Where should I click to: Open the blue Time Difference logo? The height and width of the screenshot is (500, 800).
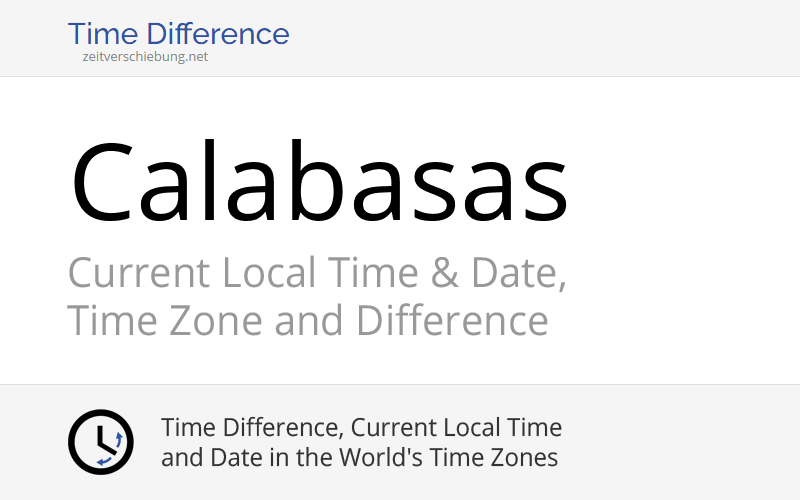[x=178, y=34]
